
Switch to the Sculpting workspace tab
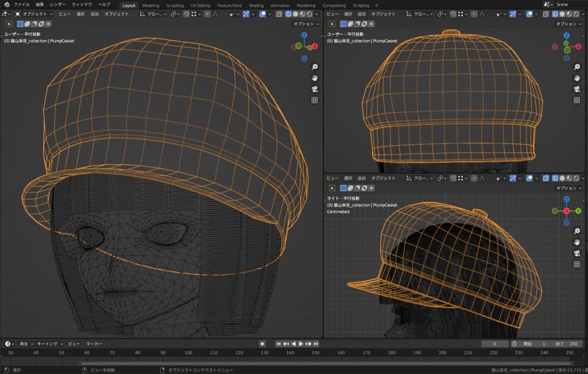click(x=175, y=5)
